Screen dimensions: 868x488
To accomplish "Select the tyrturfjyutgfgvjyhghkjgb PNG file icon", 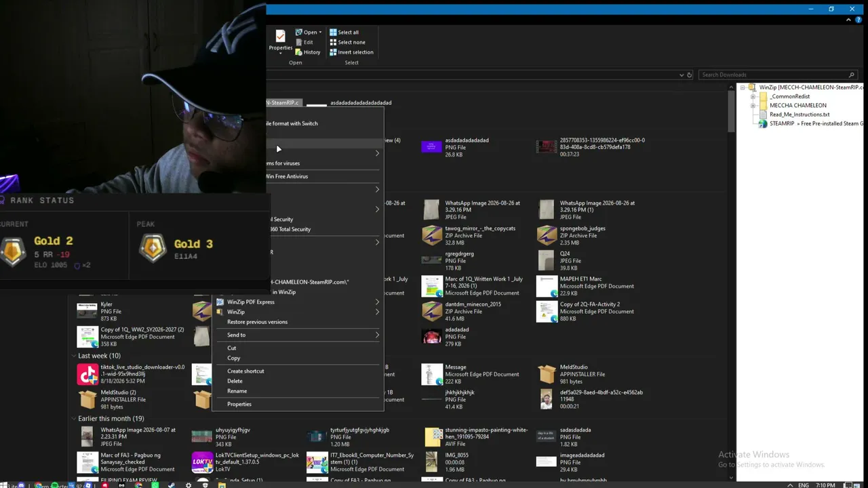I will [x=317, y=437].
